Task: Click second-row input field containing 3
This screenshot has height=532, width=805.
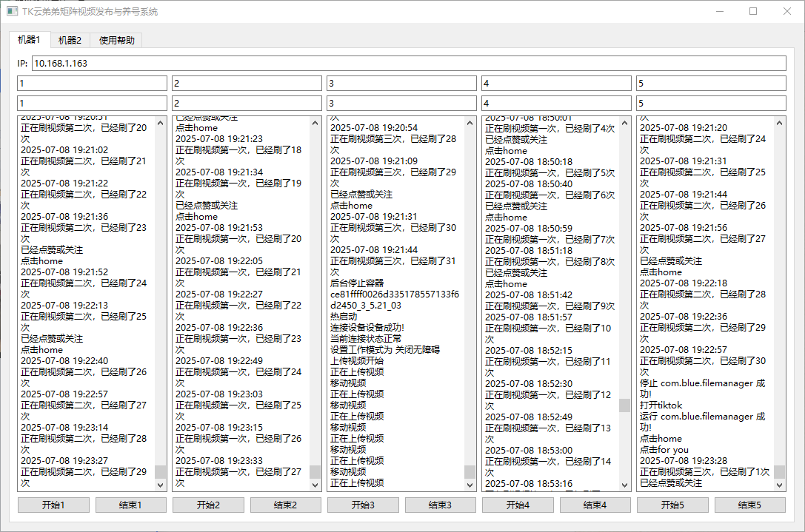Action: pos(401,103)
